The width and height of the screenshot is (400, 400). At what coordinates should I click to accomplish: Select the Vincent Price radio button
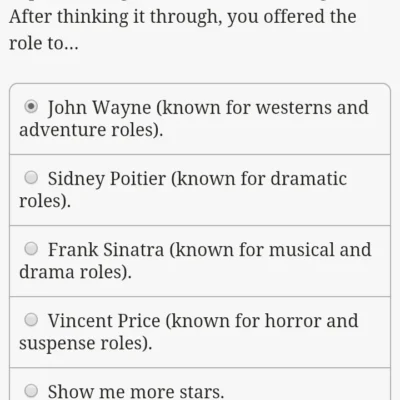tap(31, 320)
